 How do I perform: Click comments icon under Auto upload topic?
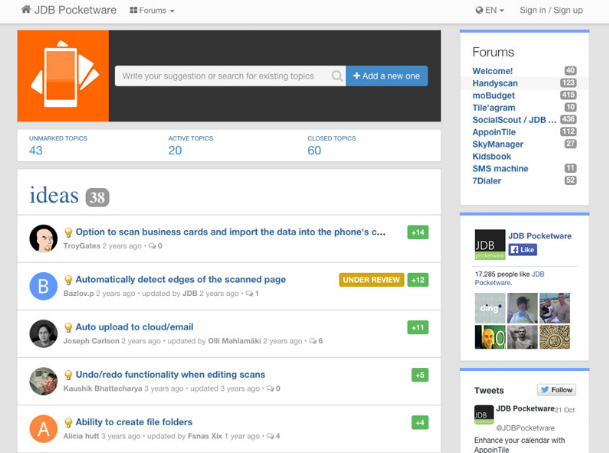[x=313, y=341]
